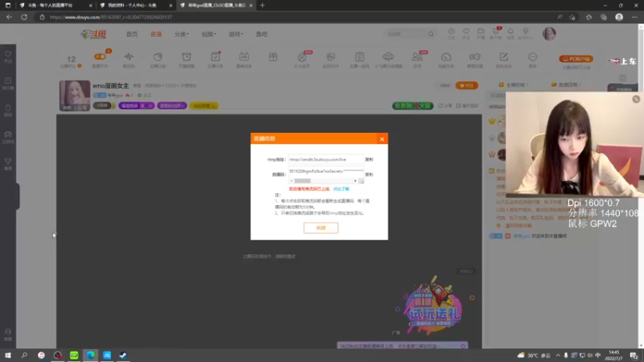644x362 pixels.
Task: Open the clock history icon in header
Action: [451, 33]
